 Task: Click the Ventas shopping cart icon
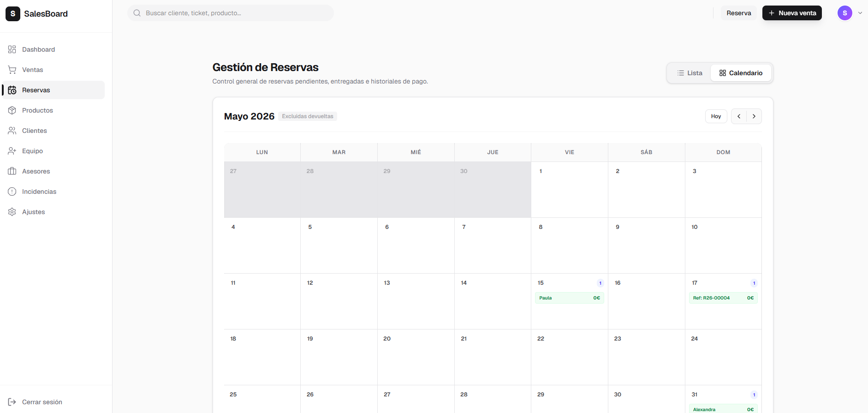tap(12, 70)
